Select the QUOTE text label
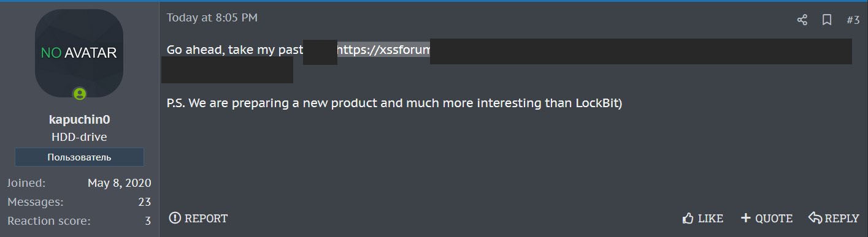The height and width of the screenshot is (237, 868). tap(774, 219)
